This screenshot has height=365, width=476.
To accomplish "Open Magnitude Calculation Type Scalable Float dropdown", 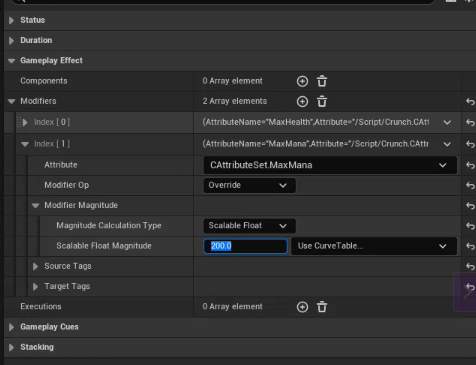I will pos(249,226).
